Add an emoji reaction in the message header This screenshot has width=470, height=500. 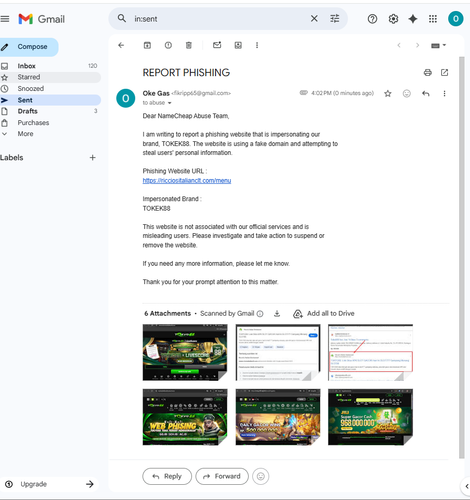[407, 94]
